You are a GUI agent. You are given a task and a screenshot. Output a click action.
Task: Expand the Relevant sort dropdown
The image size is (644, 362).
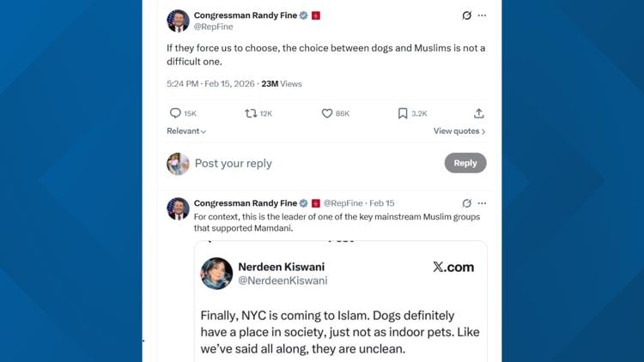click(187, 131)
